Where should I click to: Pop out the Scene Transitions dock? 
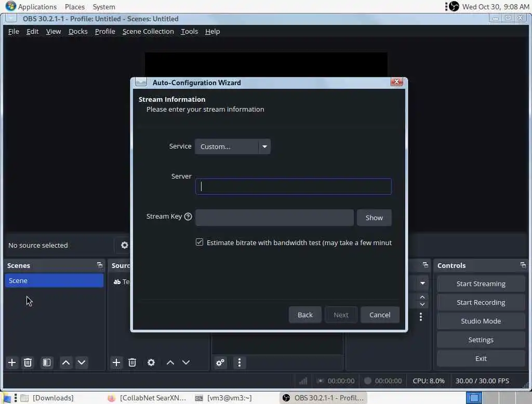pos(425,265)
